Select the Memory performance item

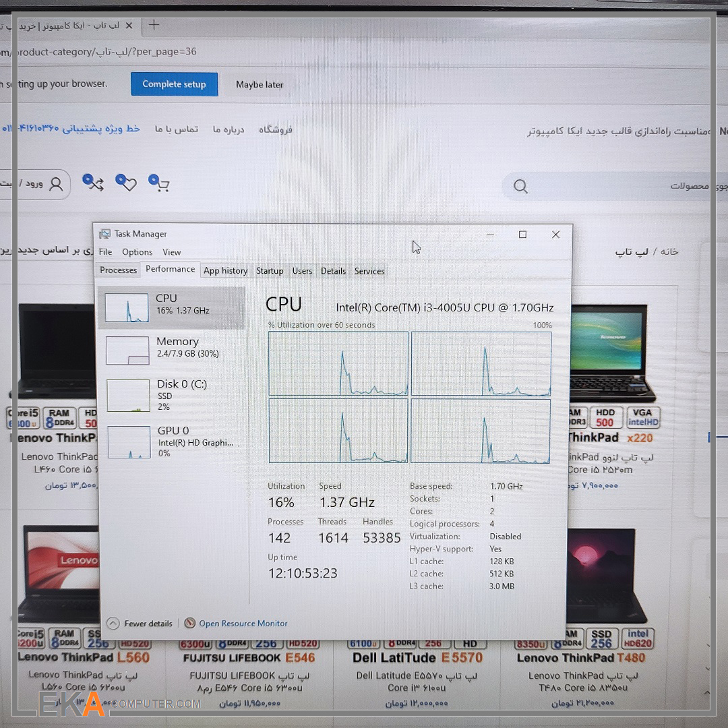tap(172, 350)
